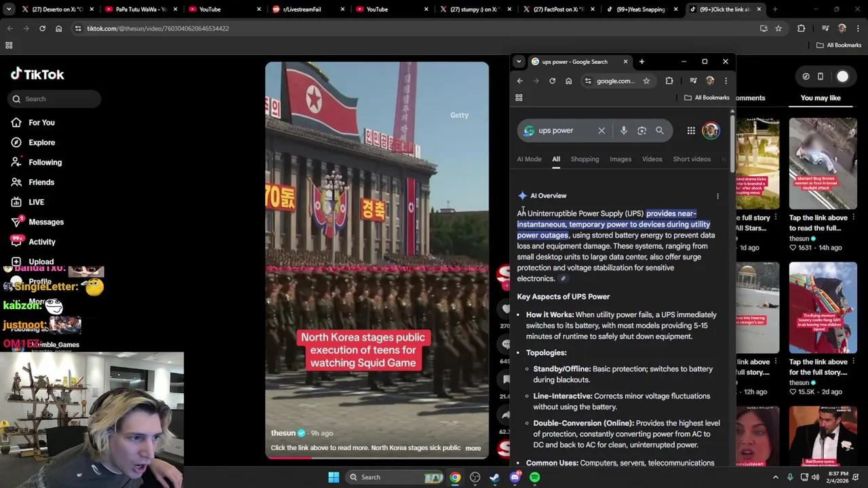The width and height of the screenshot is (868, 488).
Task: Open Spotify from the taskbar
Action: 535,477
